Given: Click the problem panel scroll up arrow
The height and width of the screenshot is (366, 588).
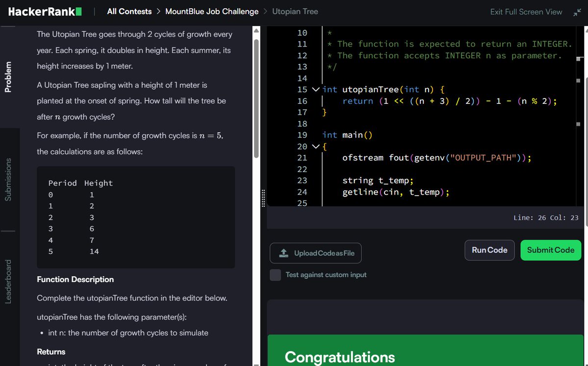Looking at the screenshot, I should (x=256, y=31).
